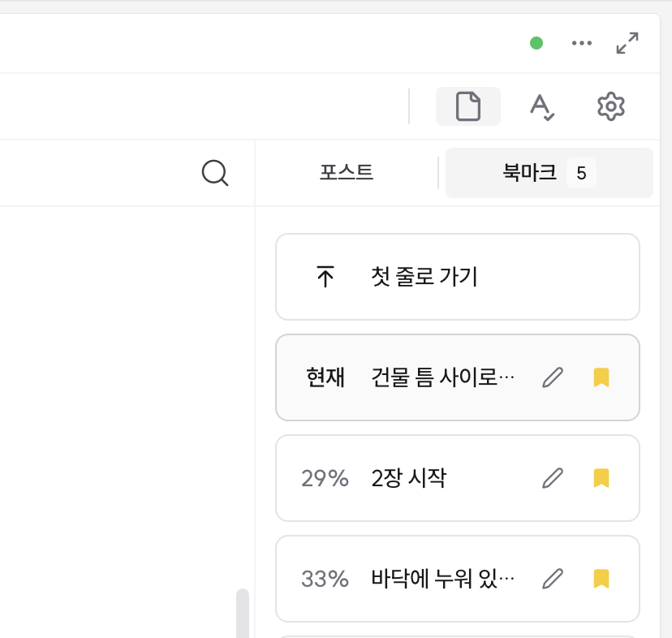672x638 pixels.
Task: Enter fullscreen with the expand arrows icon
Action: pyautogui.click(x=626, y=44)
